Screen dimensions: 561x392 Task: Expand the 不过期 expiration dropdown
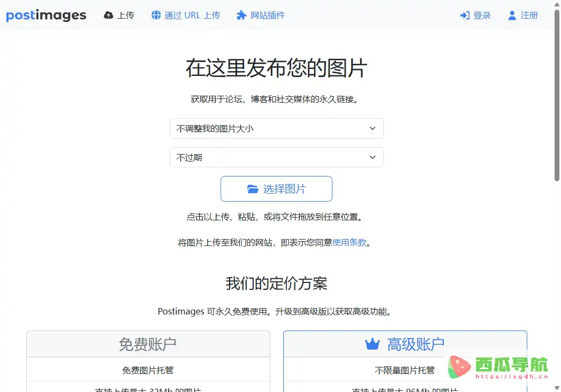click(277, 157)
